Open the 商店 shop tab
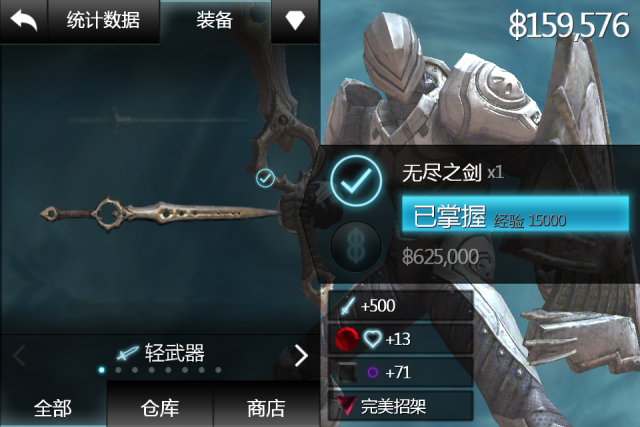The width and height of the screenshot is (640, 427). (267, 407)
